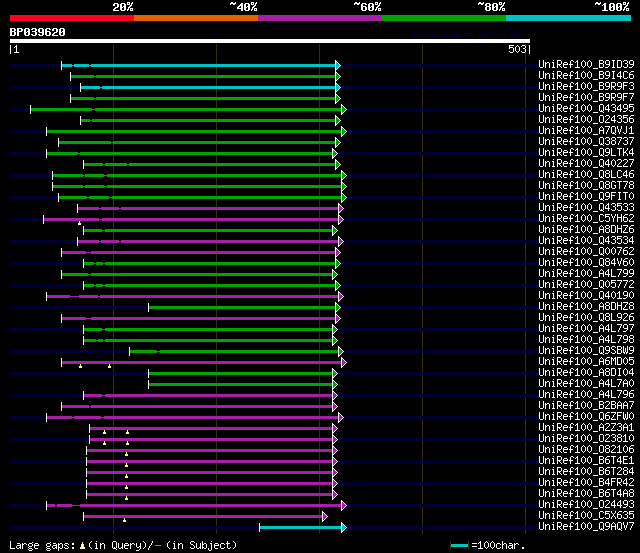Open the UniRef100_B9R9F7 hit label

pos(586,98)
